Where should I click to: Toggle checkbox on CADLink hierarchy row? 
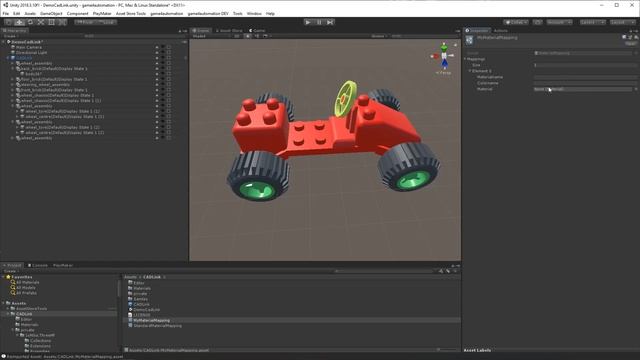(x=169, y=58)
